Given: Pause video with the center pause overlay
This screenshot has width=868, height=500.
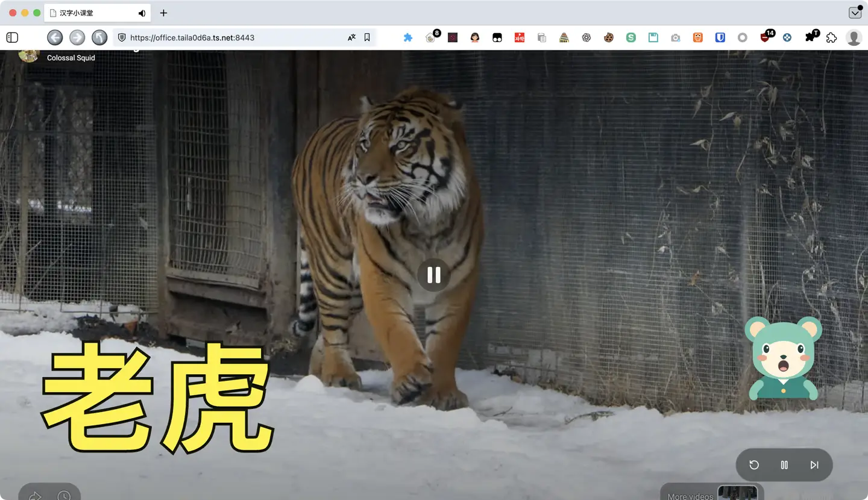Looking at the screenshot, I should [x=433, y=275].
